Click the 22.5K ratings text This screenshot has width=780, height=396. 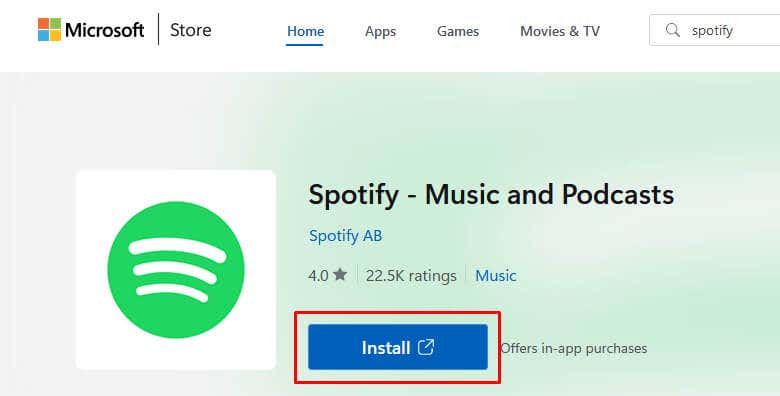411,275
